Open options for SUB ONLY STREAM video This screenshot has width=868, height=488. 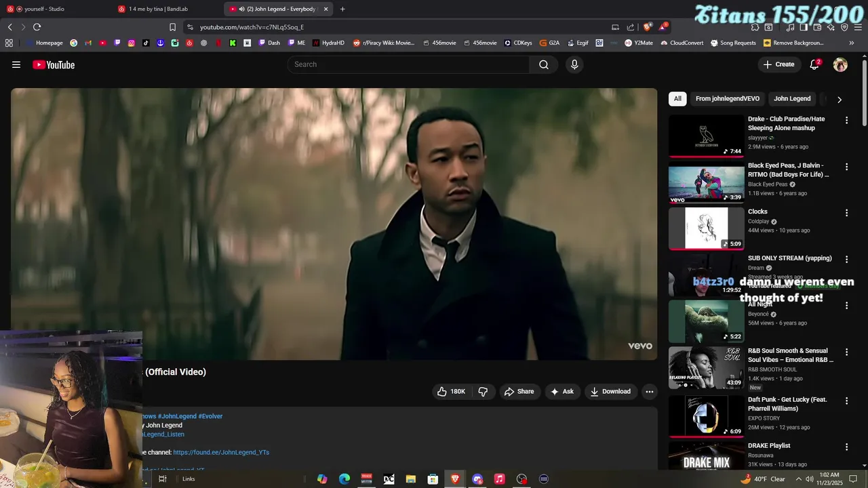pyautogui.click(x=846, y=259)
